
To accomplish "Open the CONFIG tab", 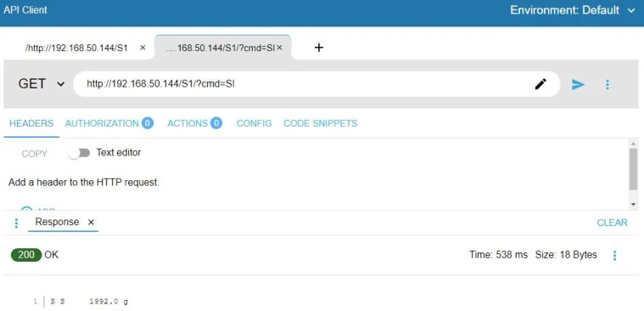I will (x=254, y=123).
